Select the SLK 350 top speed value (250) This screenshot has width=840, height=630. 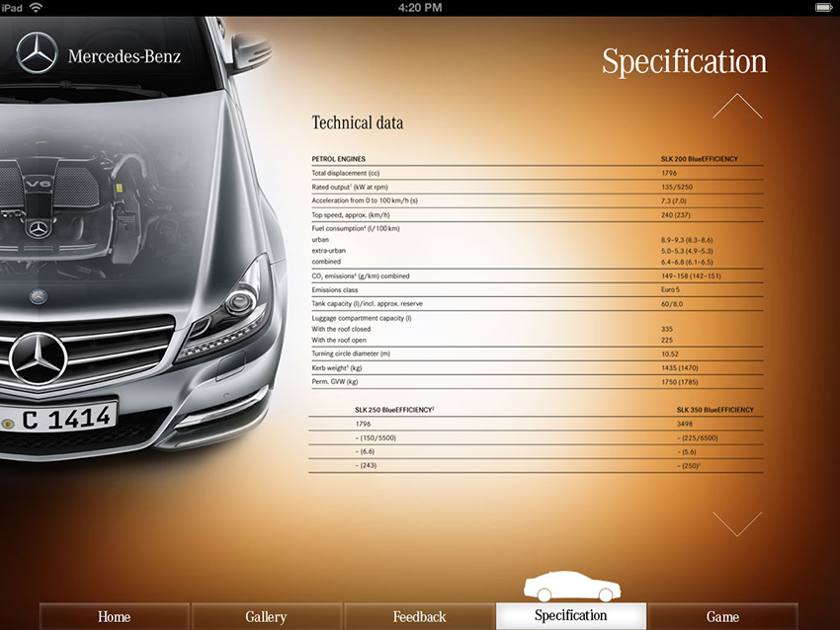point(689,466)
